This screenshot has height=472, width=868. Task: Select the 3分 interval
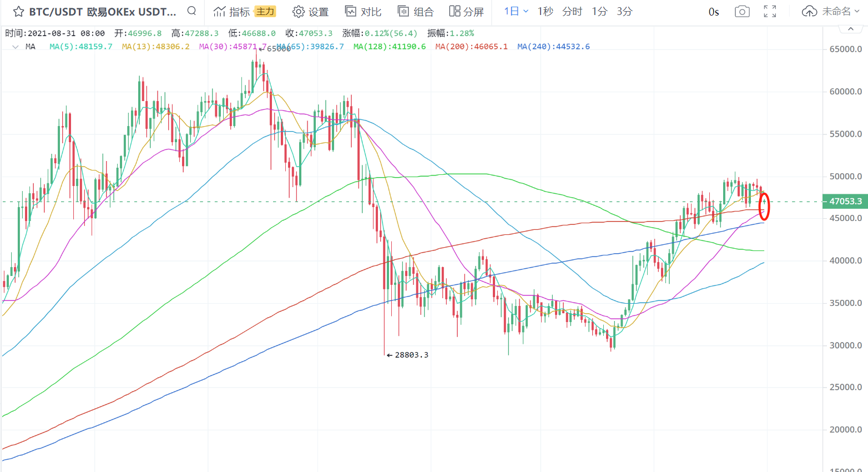pyautogui.click(x=624, y=11)
